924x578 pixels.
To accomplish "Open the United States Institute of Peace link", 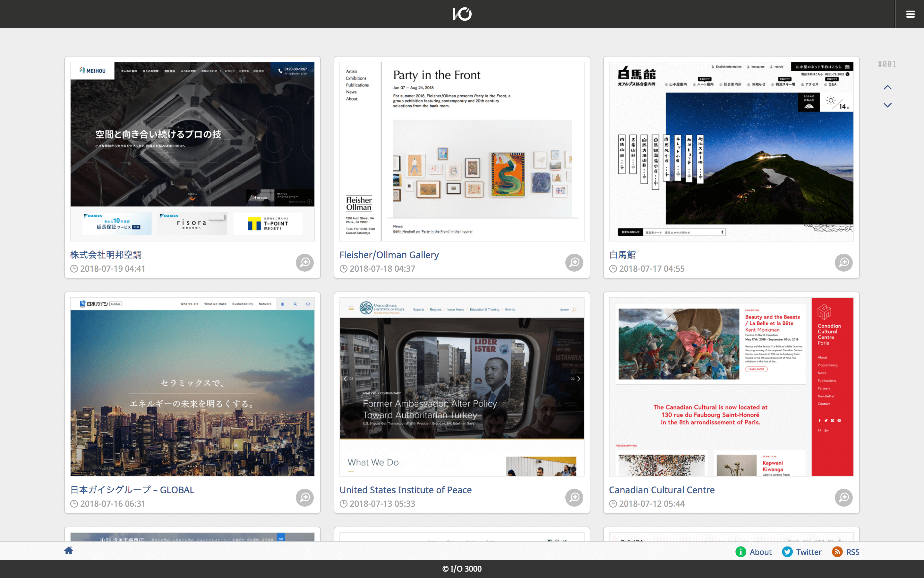I will [x=406, y=490].
